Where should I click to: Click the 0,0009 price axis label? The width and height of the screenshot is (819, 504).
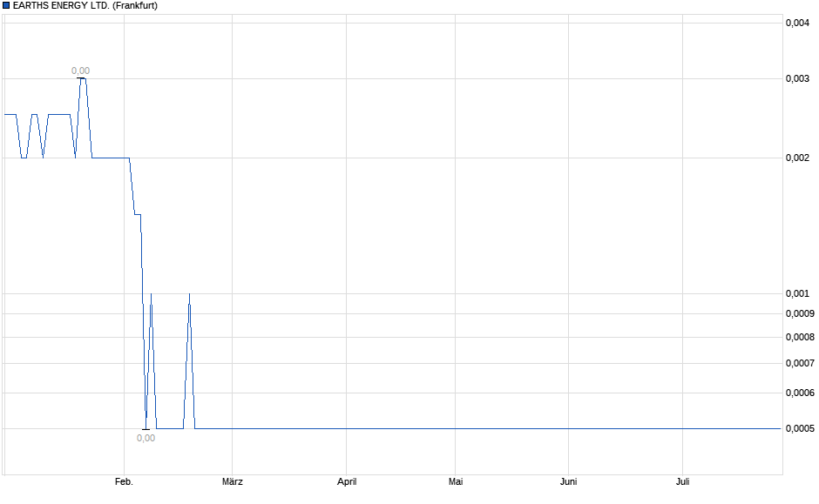click(800, 313)
